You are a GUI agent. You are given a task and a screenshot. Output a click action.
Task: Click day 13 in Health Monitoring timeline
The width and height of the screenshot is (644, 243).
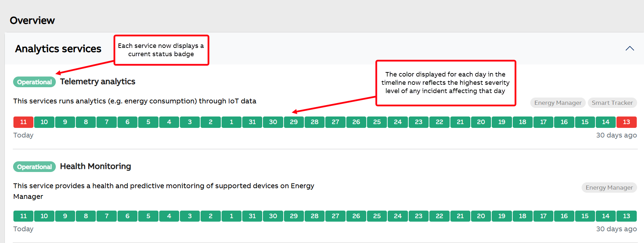(626, 216)
